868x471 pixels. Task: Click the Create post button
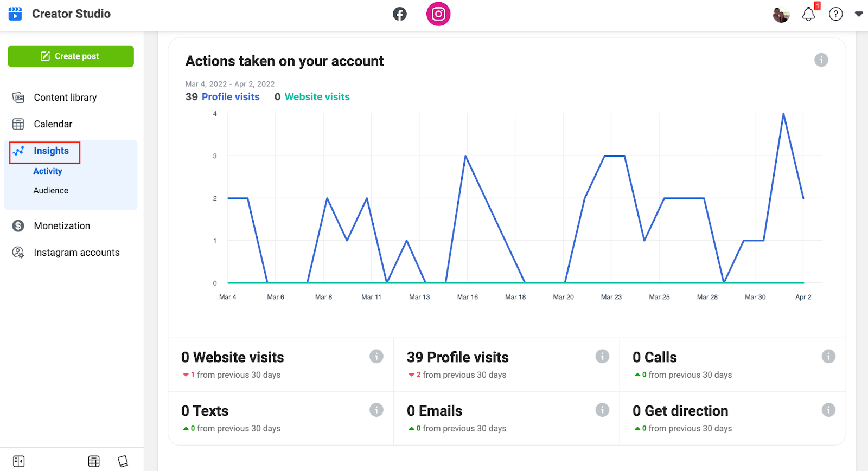pyautogui.click(x=71, y=56)
